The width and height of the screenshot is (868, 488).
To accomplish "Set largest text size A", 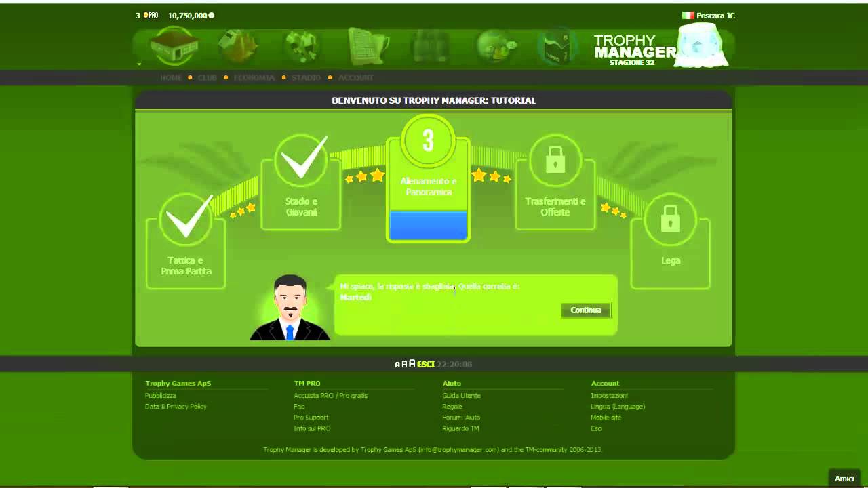I will 412,364.
